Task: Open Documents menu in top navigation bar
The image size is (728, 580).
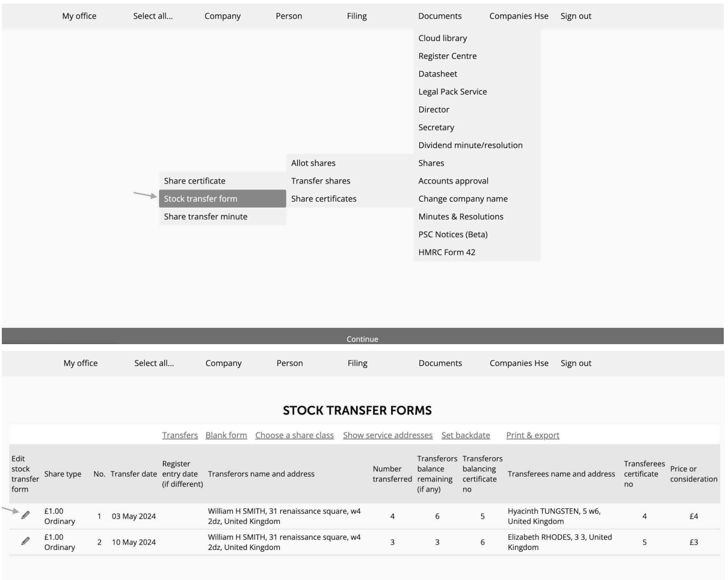Action: tap(440, 16)
